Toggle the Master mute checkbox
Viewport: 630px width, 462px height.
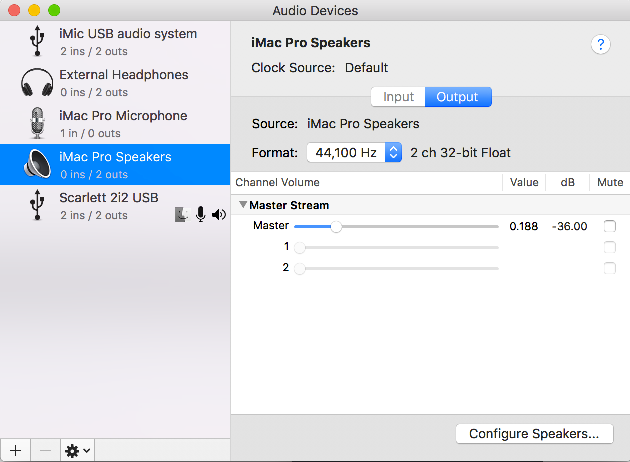click(x=610, y=226)
